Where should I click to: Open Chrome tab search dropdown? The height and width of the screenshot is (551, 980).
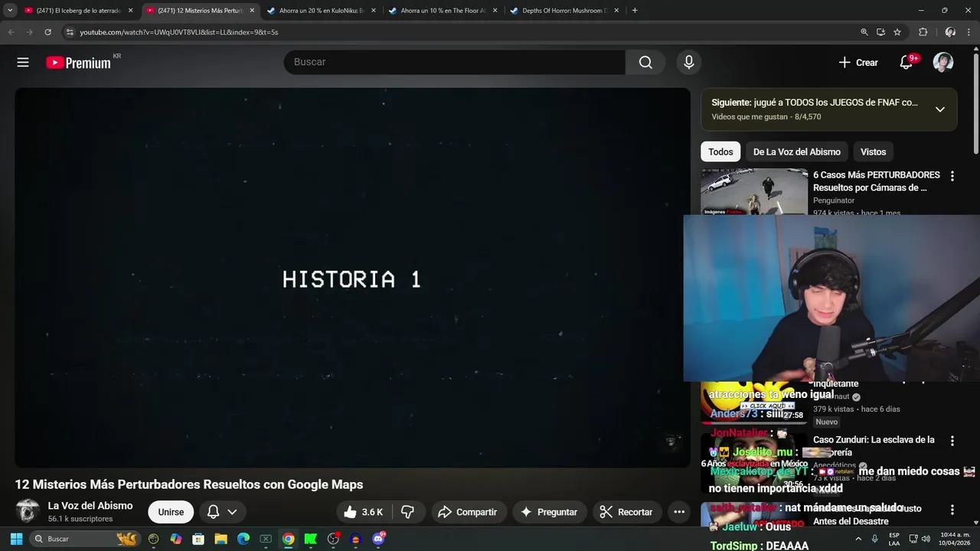coord(10,11)
